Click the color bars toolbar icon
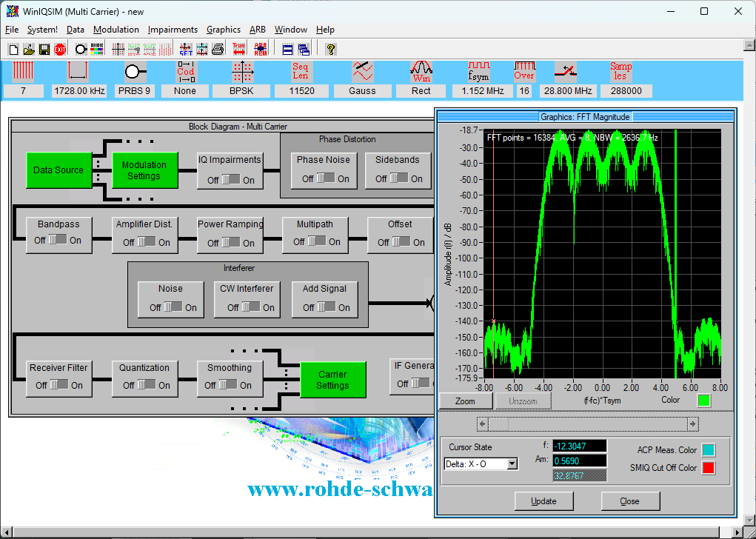The height and width of the screenshot is (539, 756). click(97, 49)
